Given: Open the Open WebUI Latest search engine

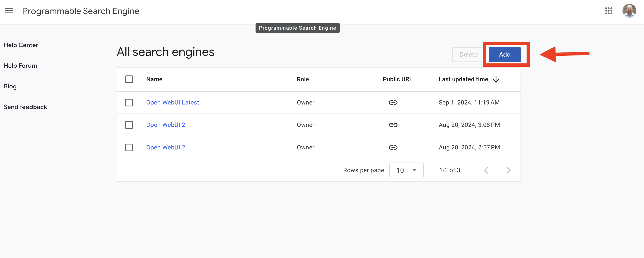Looking at the screenshot, I should (x=173, y=103).
